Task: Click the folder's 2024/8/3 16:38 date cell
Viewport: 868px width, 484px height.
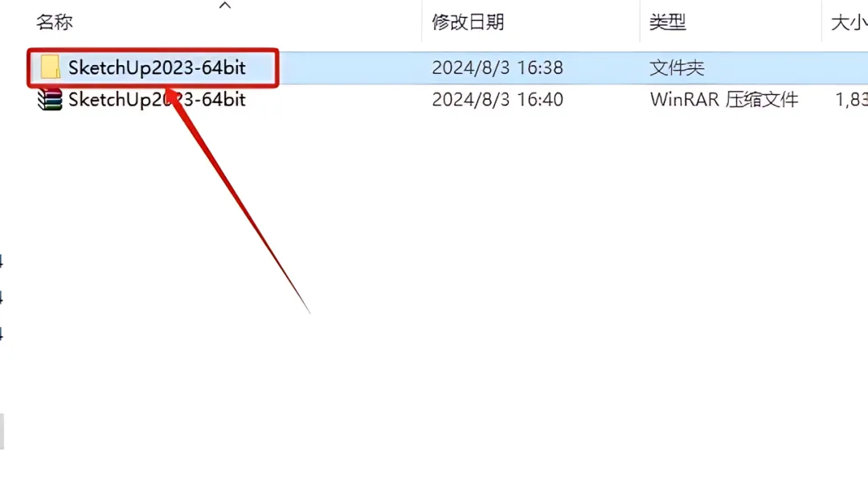Action: tap(497, 68)
